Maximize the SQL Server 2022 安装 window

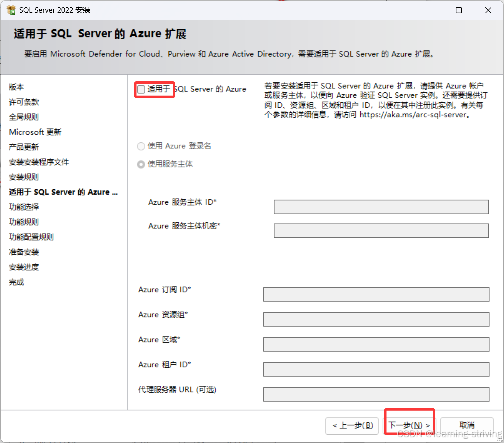tap(459, 10)
